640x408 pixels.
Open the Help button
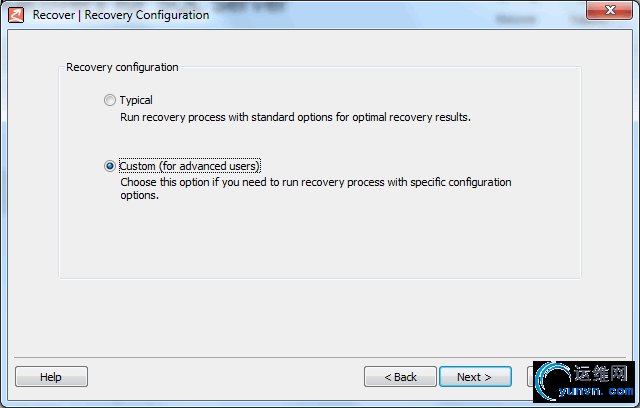[51, 377]
